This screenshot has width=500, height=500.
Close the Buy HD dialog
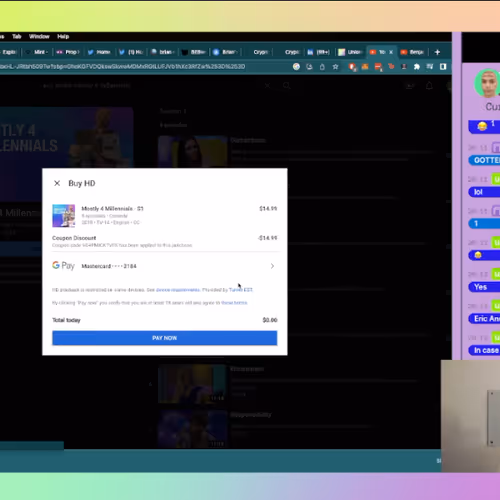57,183
